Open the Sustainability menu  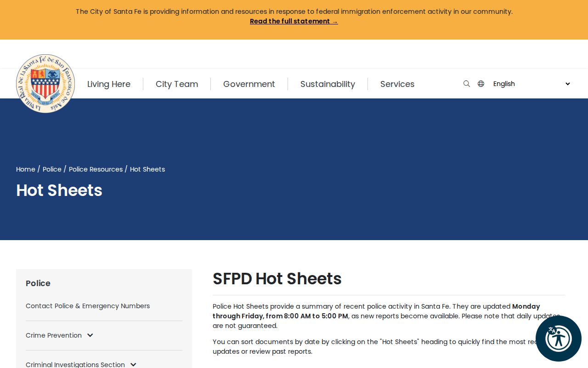click(328, 84)
